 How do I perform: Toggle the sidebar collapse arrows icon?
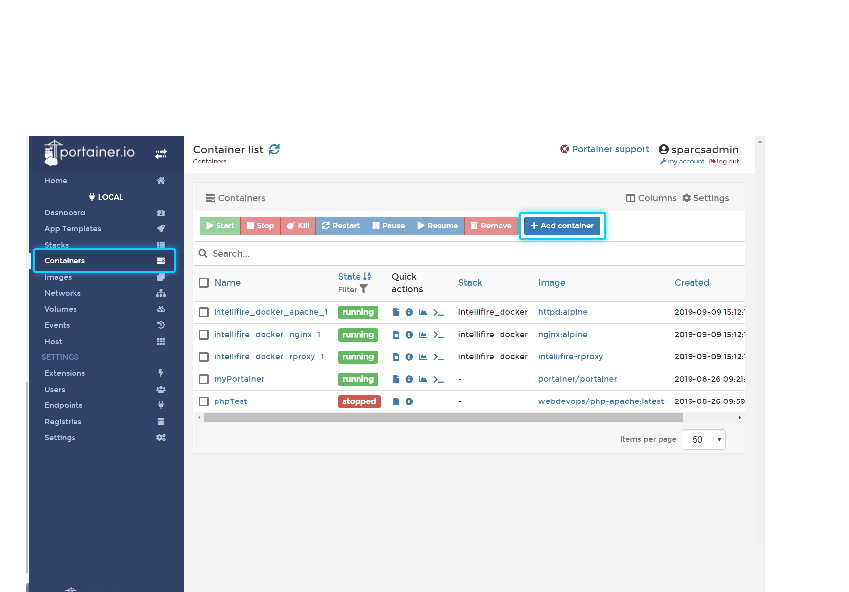[x=161, y=154]
